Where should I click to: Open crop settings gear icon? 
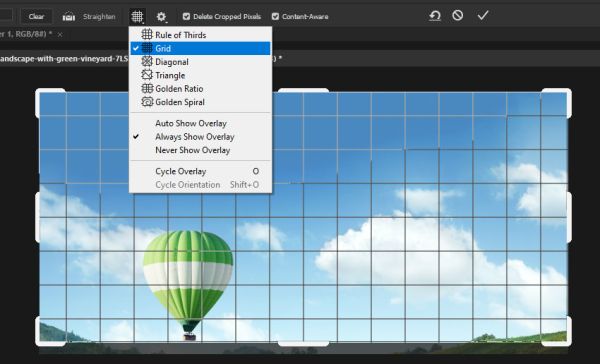[x=161, y=16]
